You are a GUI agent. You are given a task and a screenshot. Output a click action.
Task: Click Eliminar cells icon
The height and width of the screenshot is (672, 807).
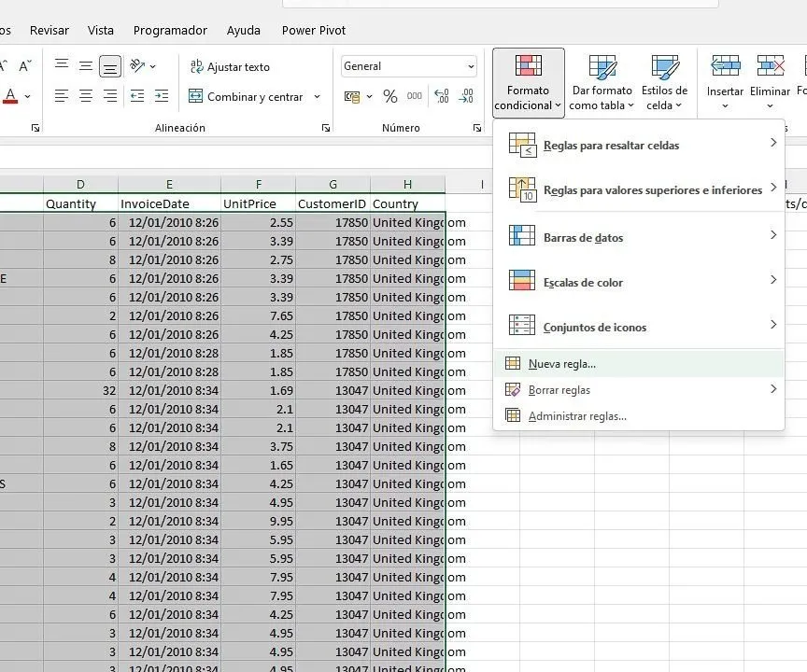click(770, 66)
